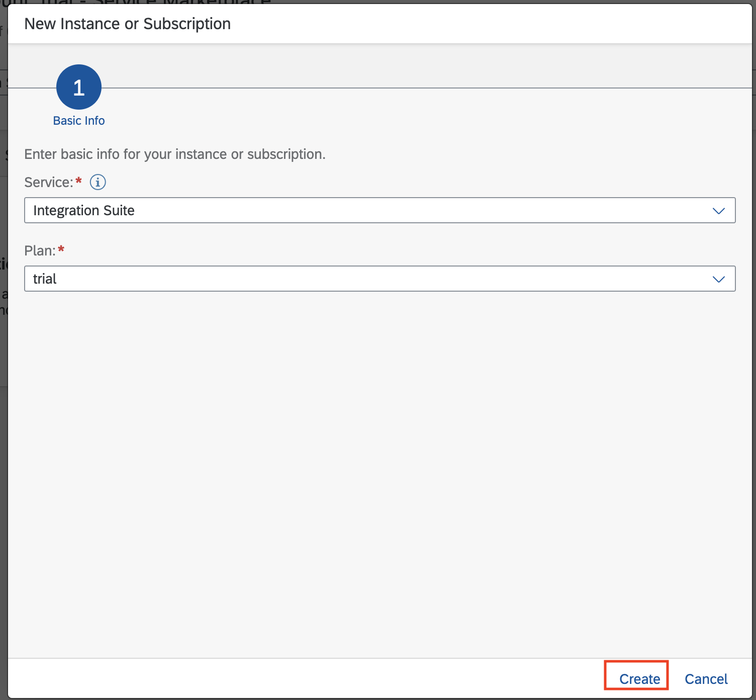Focus the trial plan field
This screenshot has height=700, width=756.
click(x=380, y=279)
